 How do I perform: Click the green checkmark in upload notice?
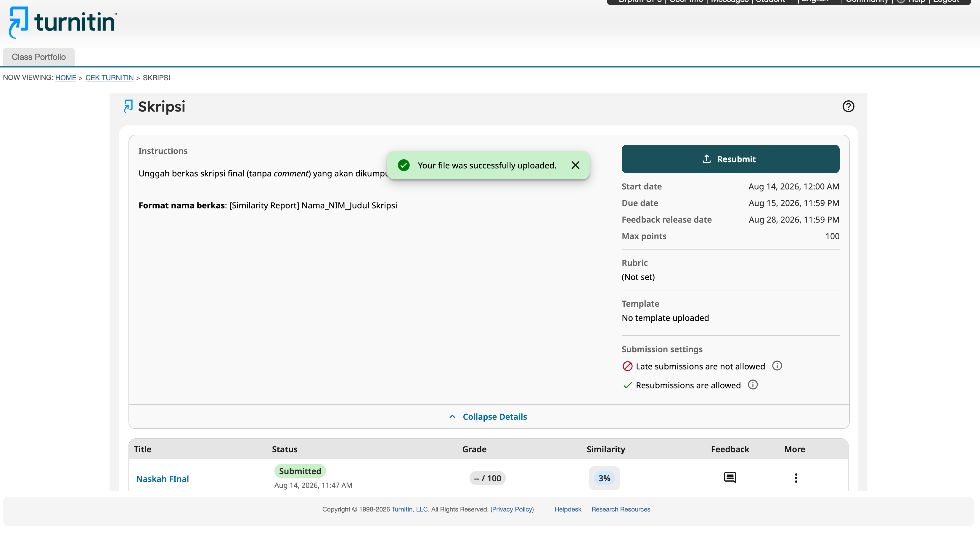coord(404,165)
